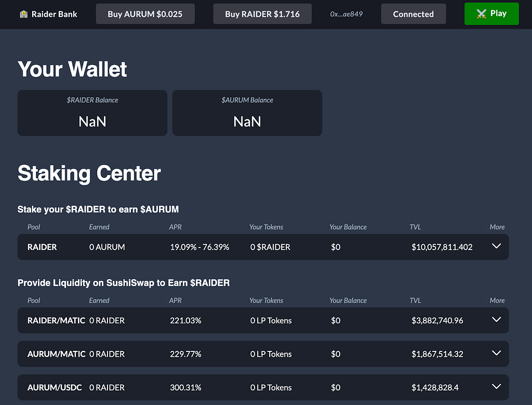Open the Buy AURUM $0.025 button
Viewport: 532px width, 405px height.
coord(145,14)
